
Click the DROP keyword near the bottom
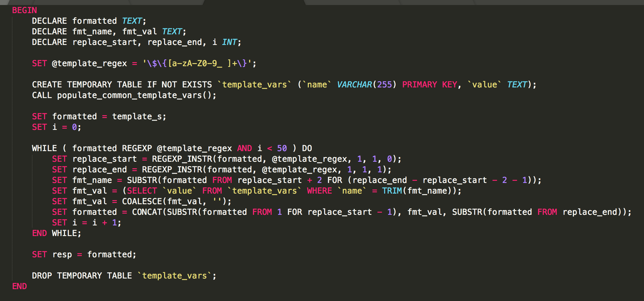click(x=42, y=276)
